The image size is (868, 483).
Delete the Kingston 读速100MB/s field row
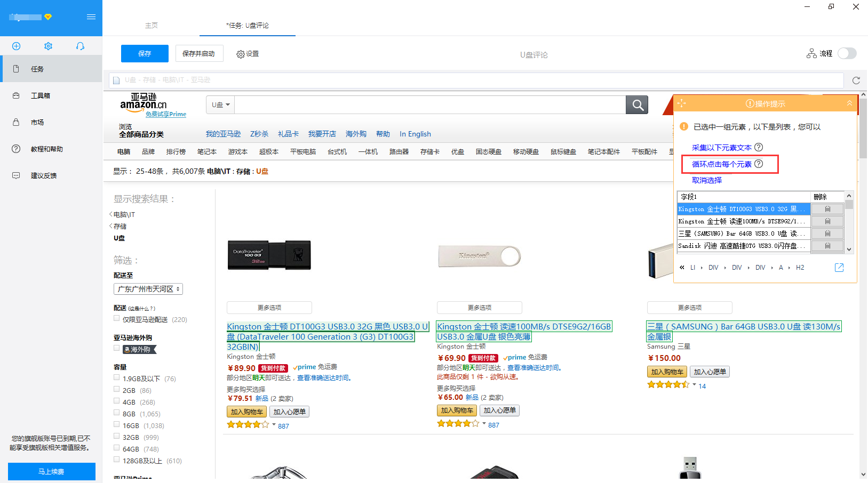(827, 221)
